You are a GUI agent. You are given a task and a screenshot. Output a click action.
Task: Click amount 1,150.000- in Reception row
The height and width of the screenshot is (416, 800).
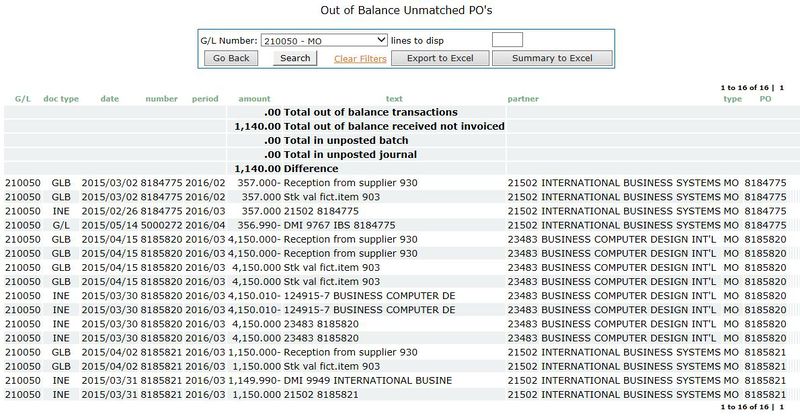pos(254,353)
